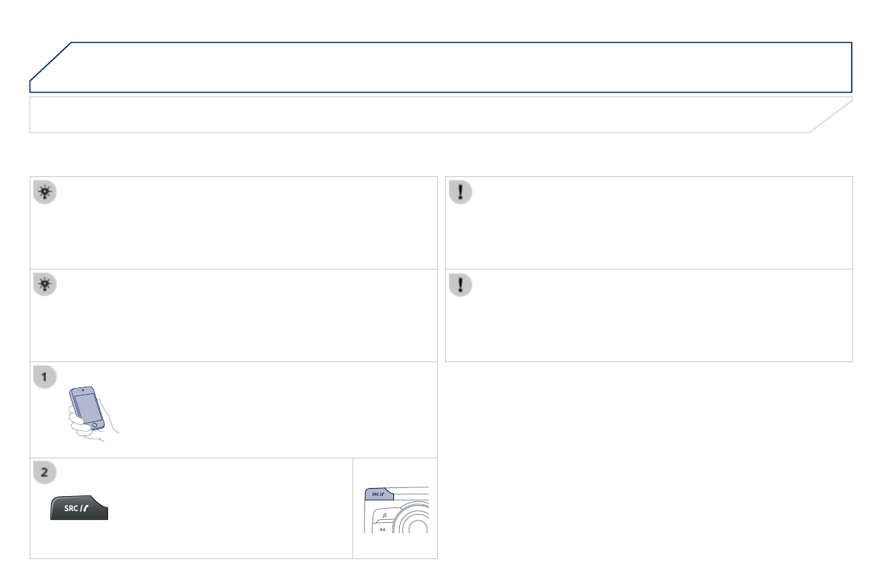Tap the home button on the phone illustration
This screenshot has width=882, height=588.
tap(94, 425)
